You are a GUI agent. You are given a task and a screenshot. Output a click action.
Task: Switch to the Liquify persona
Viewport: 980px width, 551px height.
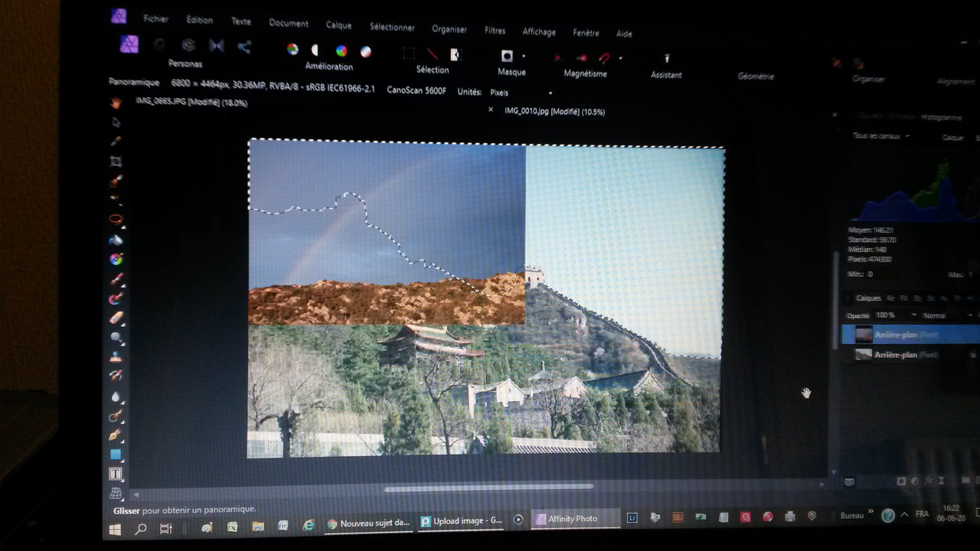(160, 44)
